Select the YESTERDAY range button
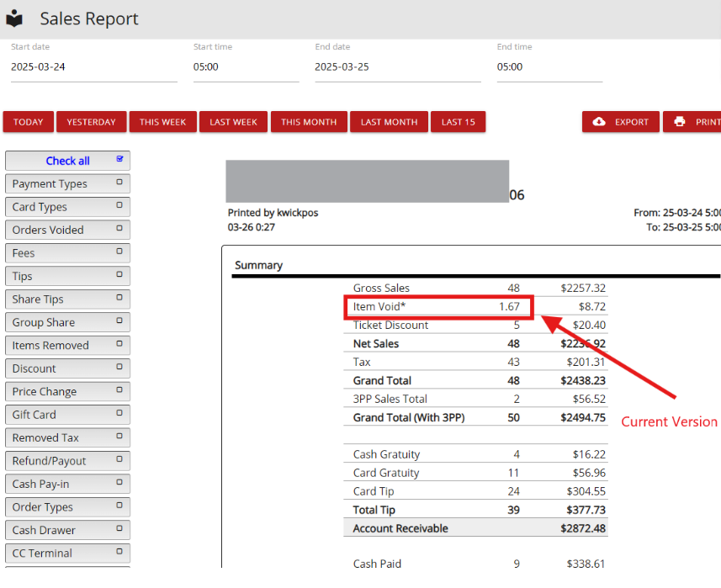Image resolution: width=721 pixels, height=588 pixels. click(91, 122)
